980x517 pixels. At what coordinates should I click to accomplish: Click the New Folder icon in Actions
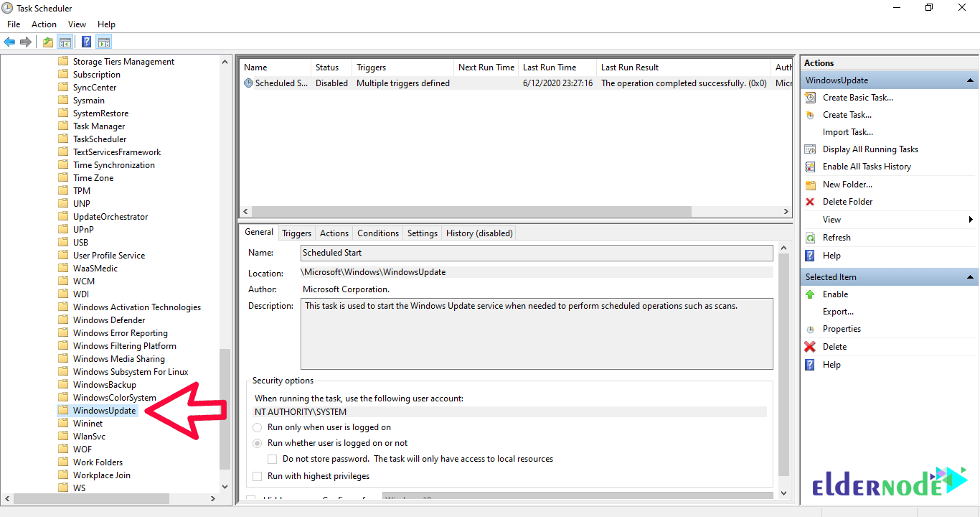pyautogui.click(x=810, y=185)
